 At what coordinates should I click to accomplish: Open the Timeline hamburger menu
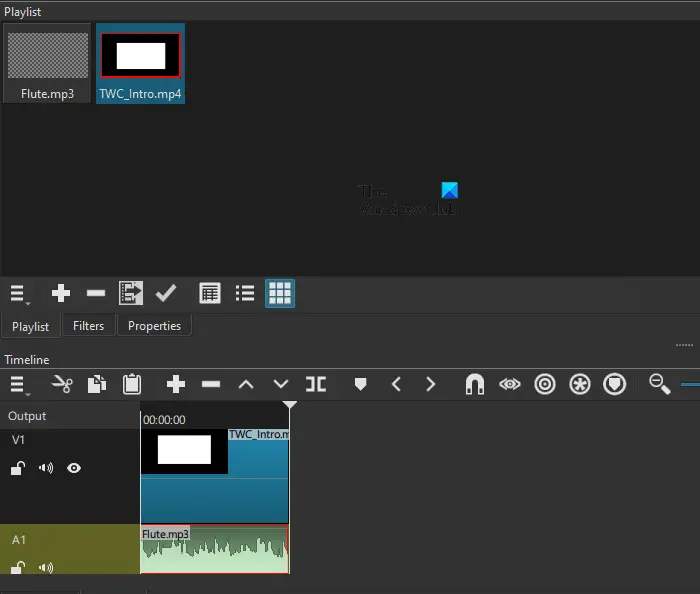(20, 385)
